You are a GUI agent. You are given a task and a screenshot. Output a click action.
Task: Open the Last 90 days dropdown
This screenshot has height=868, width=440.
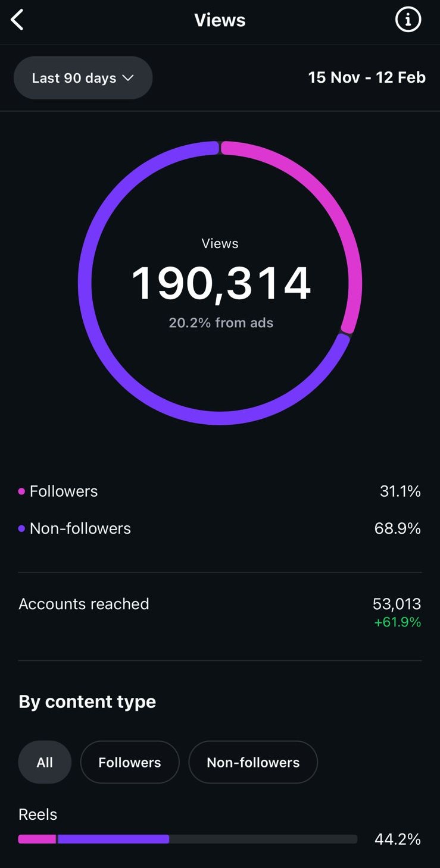[83, 78]
